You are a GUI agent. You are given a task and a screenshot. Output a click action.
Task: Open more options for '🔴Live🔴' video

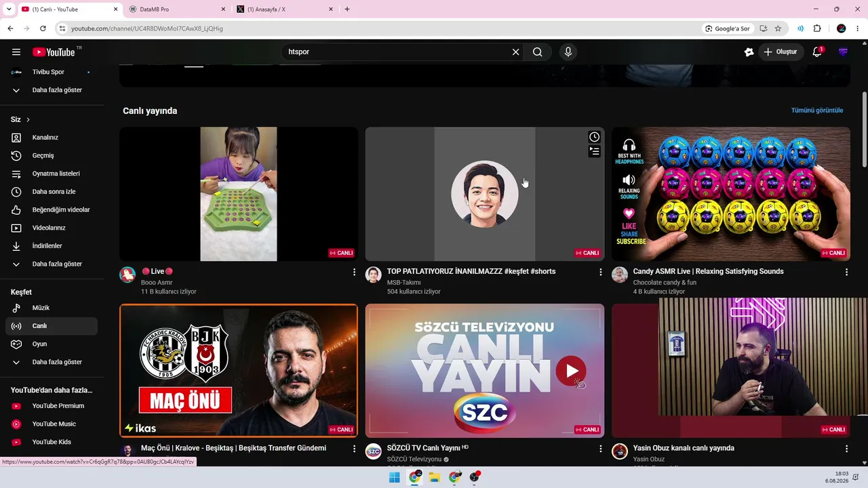tap(354, 272)
